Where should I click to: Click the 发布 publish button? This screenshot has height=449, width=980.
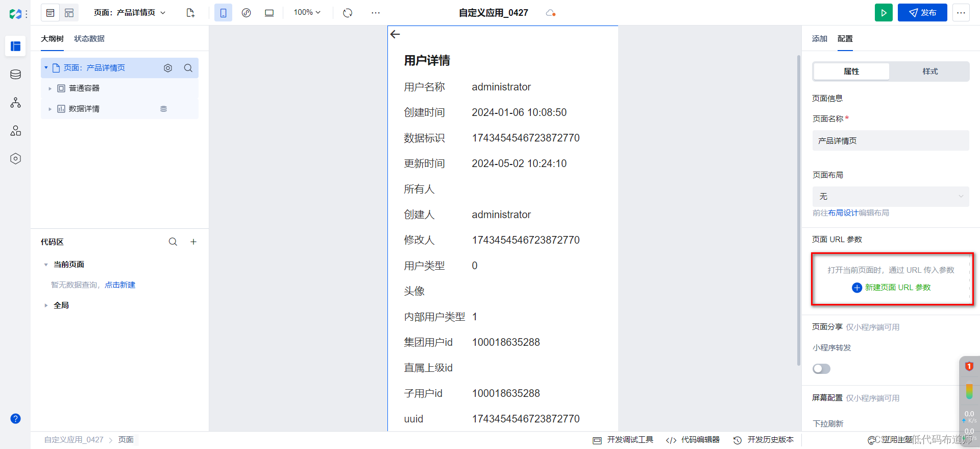point(922,13)
